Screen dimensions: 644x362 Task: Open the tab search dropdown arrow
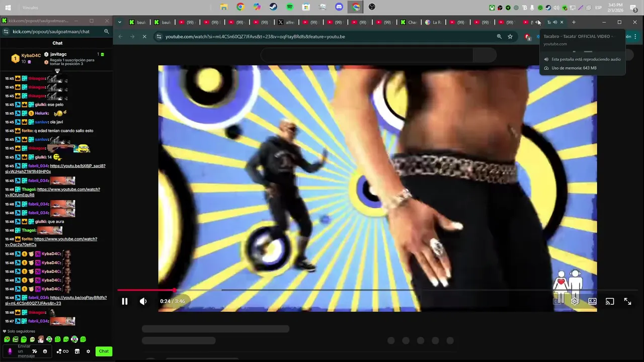[119, 22]
